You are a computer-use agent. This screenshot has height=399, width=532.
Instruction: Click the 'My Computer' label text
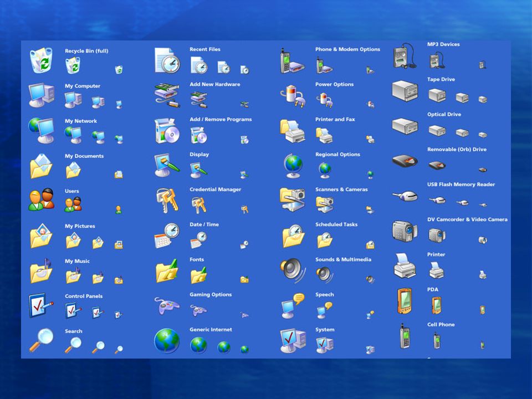[x=83, y=86]
